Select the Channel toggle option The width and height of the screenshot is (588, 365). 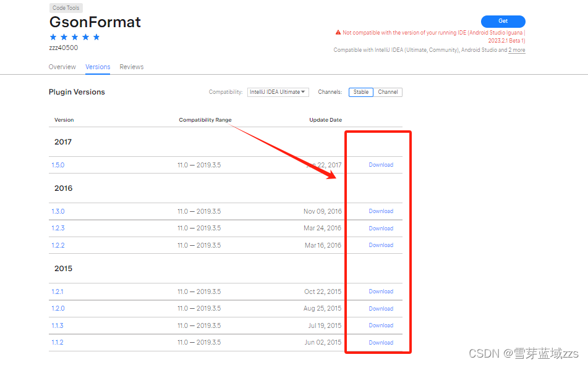pyautogui.click(x=388, y=92)
